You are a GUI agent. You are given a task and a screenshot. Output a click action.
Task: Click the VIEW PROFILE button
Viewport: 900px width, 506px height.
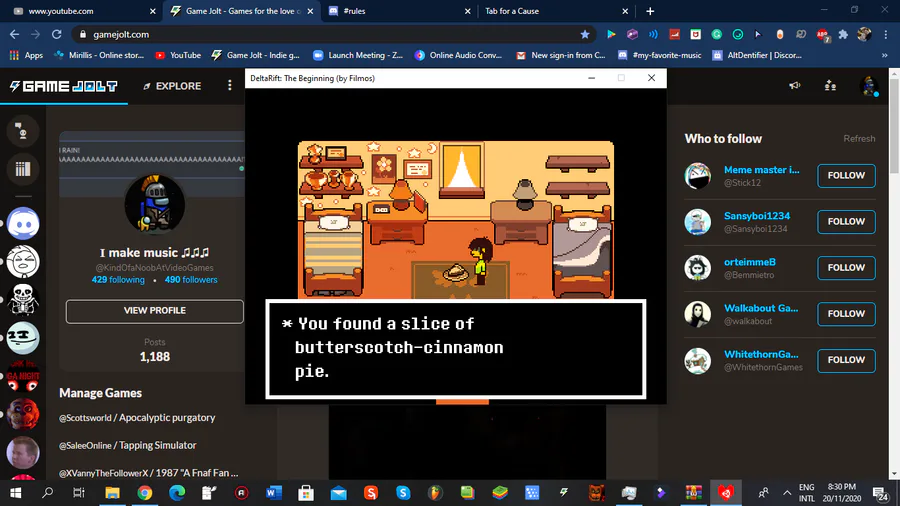[x=154, y=310]
